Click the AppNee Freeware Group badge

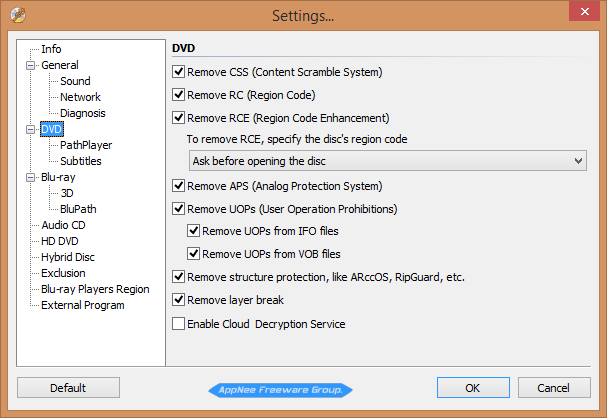[281, 390]
